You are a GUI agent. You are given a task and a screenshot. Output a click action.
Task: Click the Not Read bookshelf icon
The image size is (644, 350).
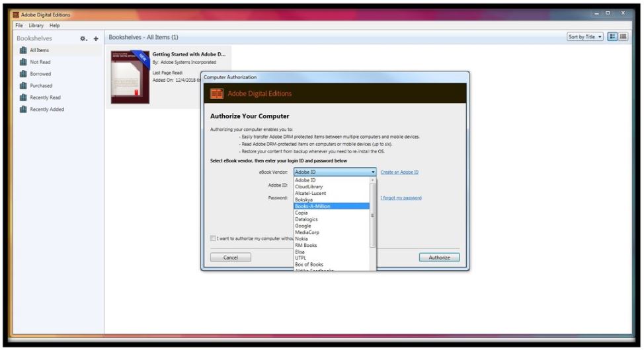click(x=23, y=62)
